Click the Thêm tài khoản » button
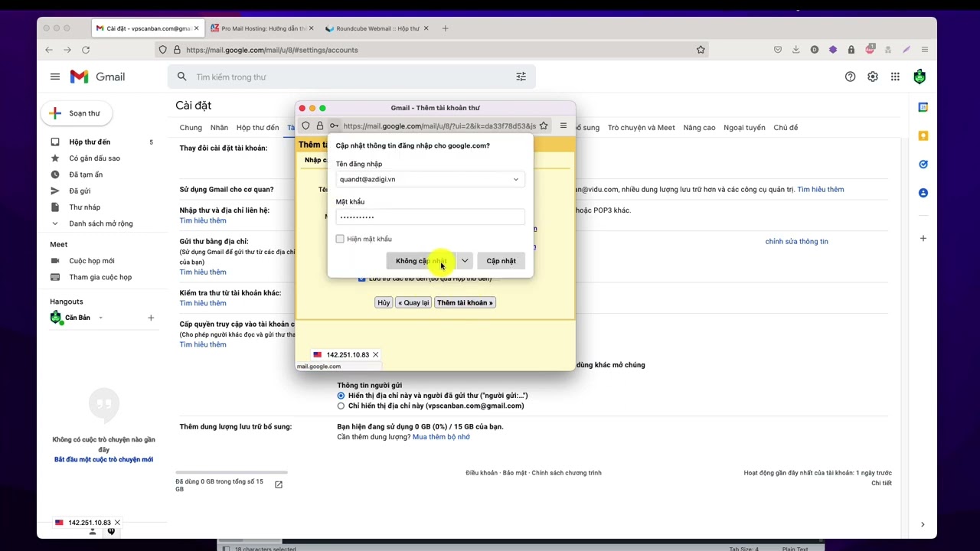980x551 pixels. tap(465, 302)
